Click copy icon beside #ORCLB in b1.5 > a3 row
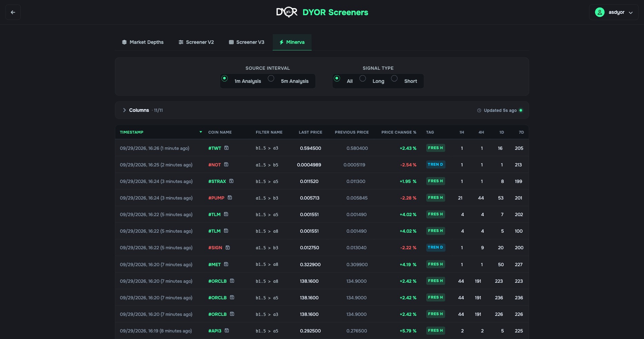This screenshot has width=644, height=339. pyautogui.click(x=232, y=314)
